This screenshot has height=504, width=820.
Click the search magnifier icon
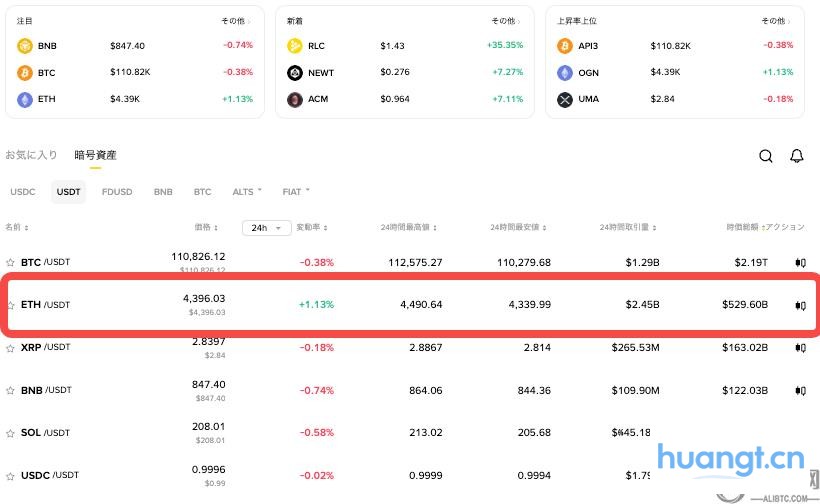[x=766, y=156]
